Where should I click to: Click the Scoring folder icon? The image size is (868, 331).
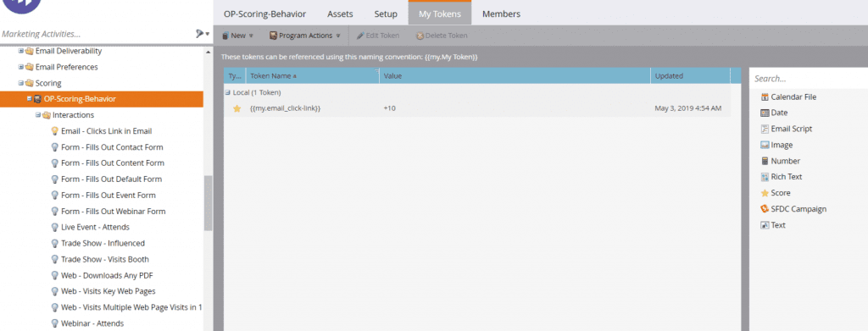coord(30,83)
